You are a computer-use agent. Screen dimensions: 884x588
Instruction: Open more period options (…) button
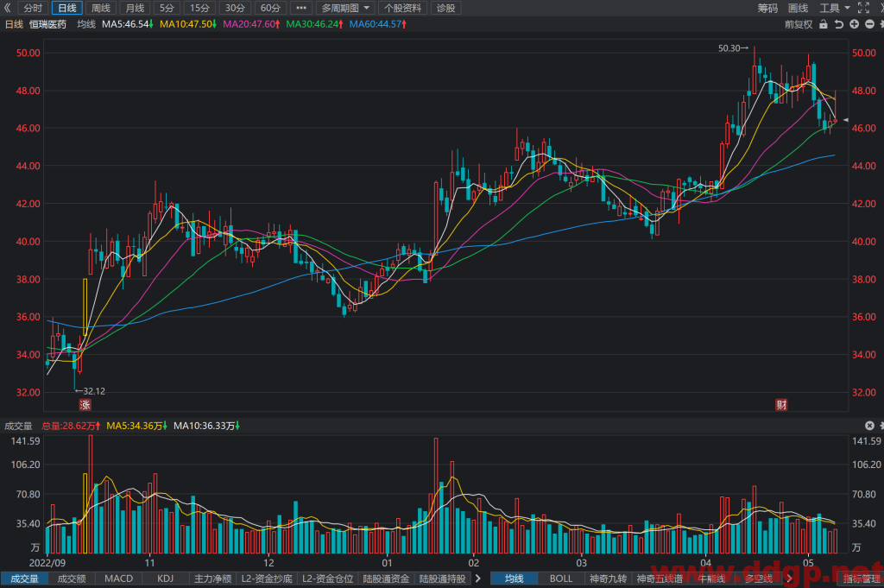(x=301, y=8)
